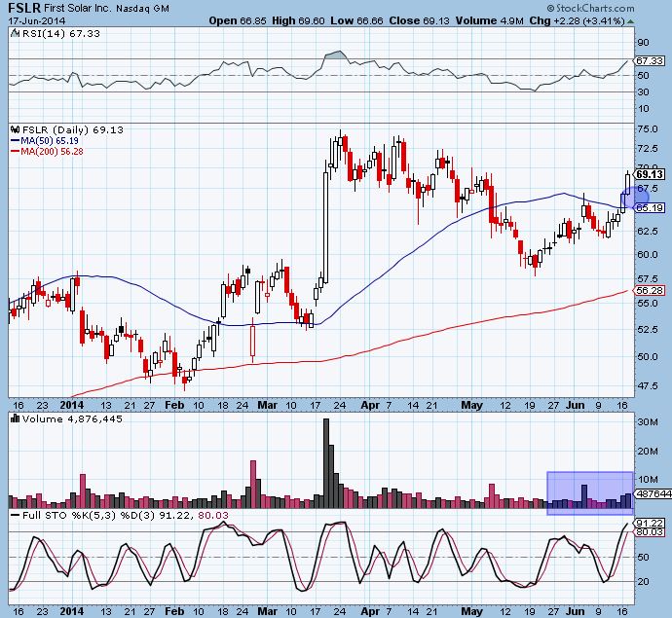Click the Apr label on price axis
Image resolution: width=672 pixels, height=618 pixels.
370,405
